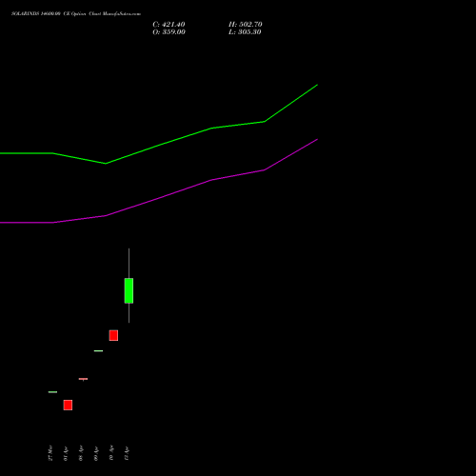The width and height of the screenshot is (476, 476).
Task: Click the '08 Apr' date axis label
Action: coord(81,453)
